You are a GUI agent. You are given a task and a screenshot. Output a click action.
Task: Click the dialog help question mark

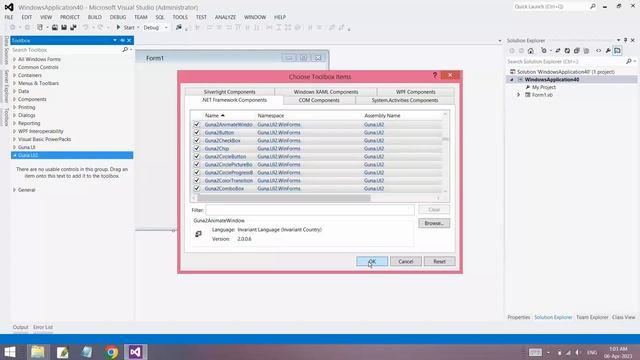tap(435, 75)
